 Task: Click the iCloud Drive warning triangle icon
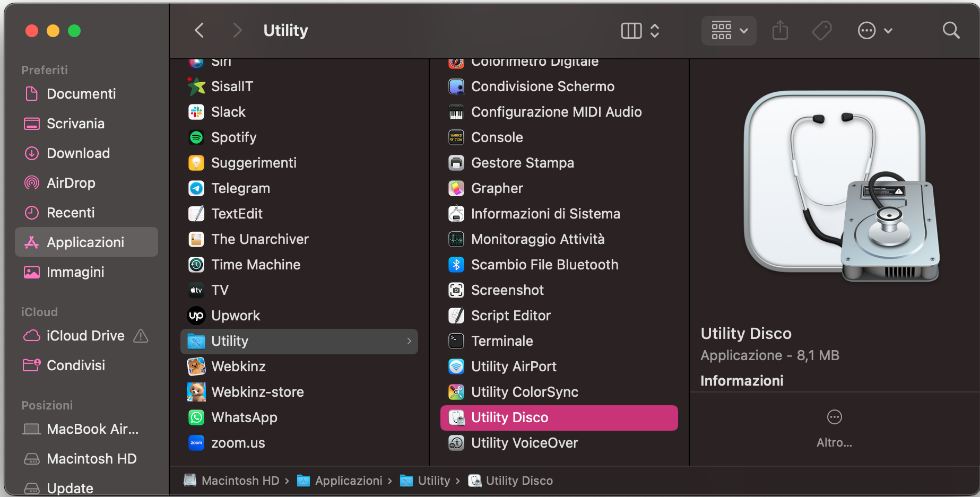pyautogui.click(x=141, y=336)
